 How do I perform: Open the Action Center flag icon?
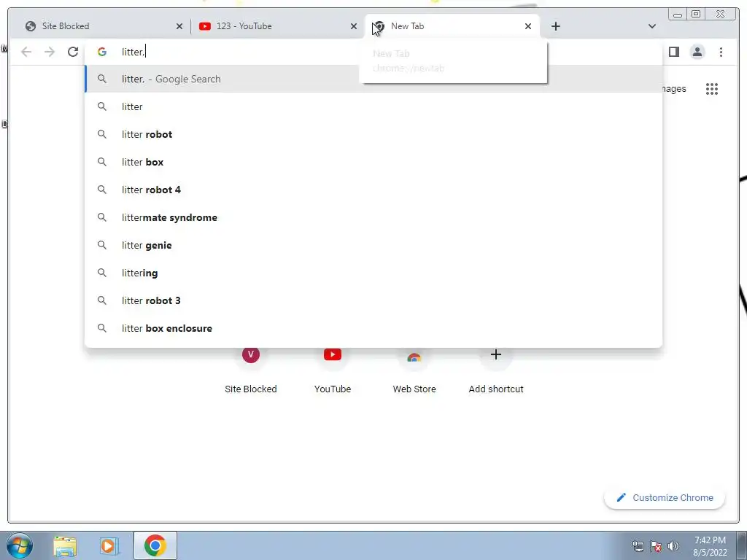pyautogui.click(x=656, y=546)
